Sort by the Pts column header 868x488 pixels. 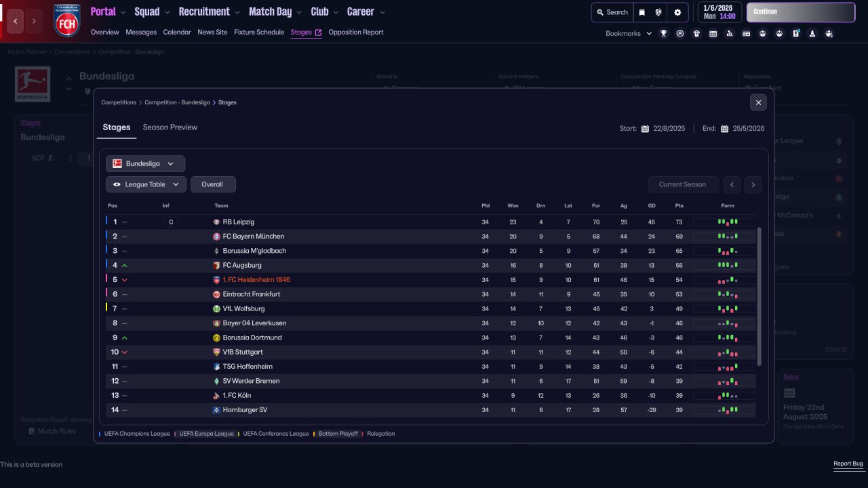coord(679,205)
